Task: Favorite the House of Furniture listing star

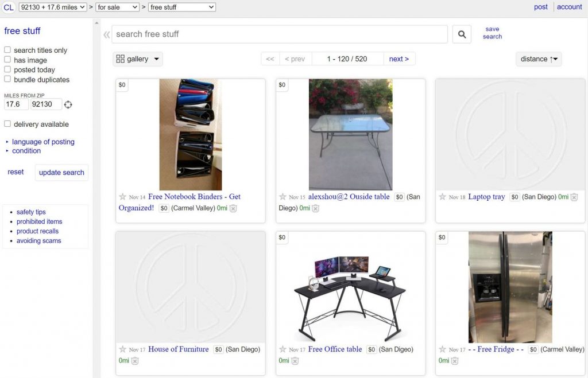Action: coord(123,349)
